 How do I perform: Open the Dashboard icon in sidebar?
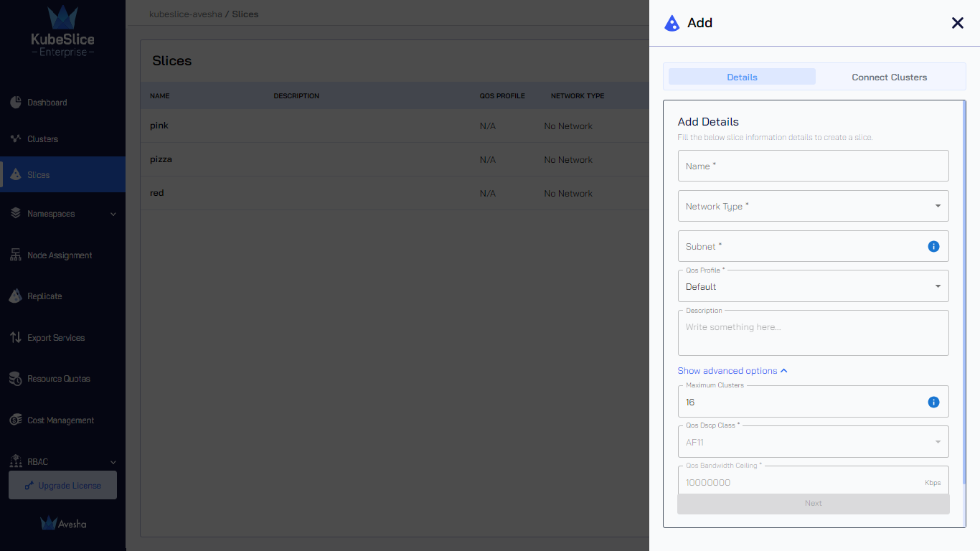16,103
